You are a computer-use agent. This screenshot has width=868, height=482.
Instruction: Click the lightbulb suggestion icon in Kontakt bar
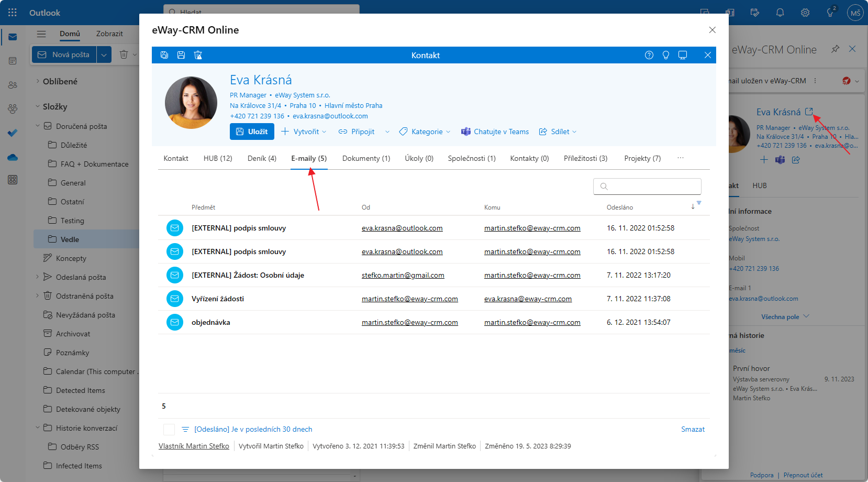click(x=666, y=55)
